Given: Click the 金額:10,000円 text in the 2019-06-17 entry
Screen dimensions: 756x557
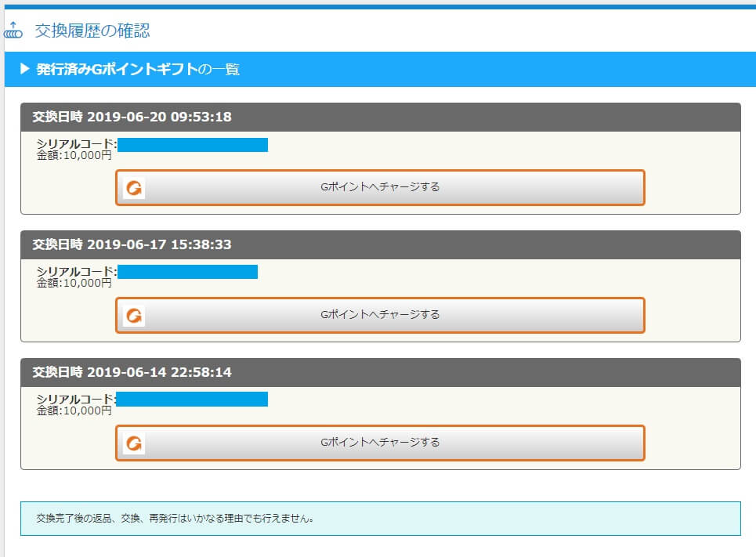Looking at the screenshot, I should (74, 283).
